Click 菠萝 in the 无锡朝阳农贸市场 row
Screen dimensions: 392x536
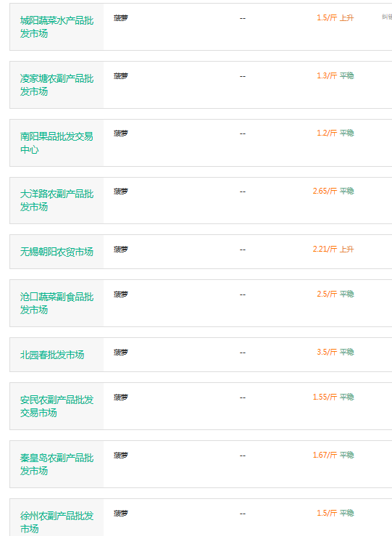pyautogui.click(x=121, y=250)
